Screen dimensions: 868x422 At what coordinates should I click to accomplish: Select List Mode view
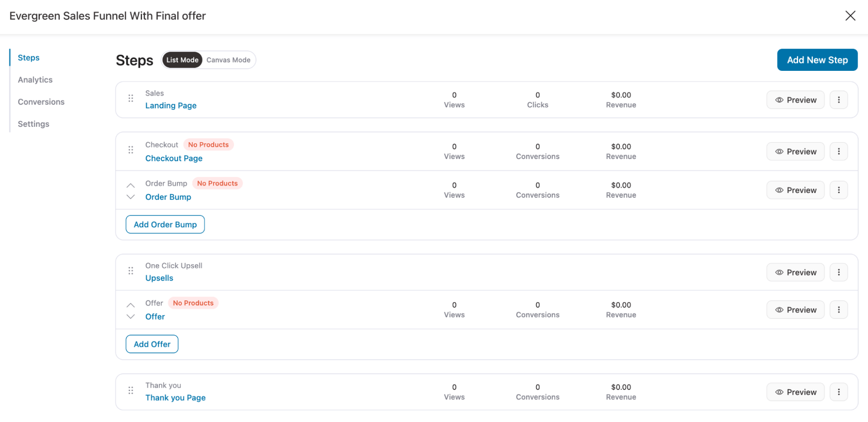pos(182,60)
